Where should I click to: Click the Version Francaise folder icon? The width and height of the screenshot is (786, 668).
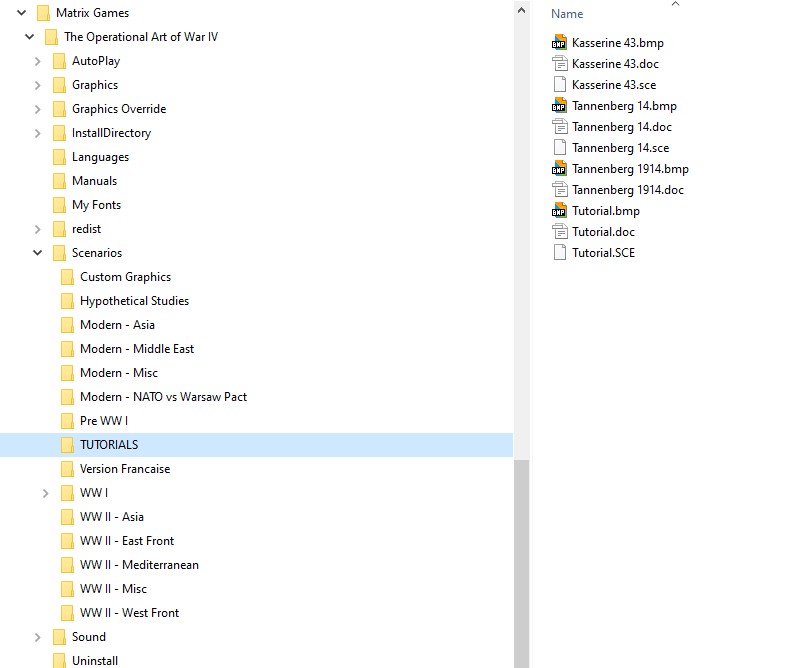[67, 469]
